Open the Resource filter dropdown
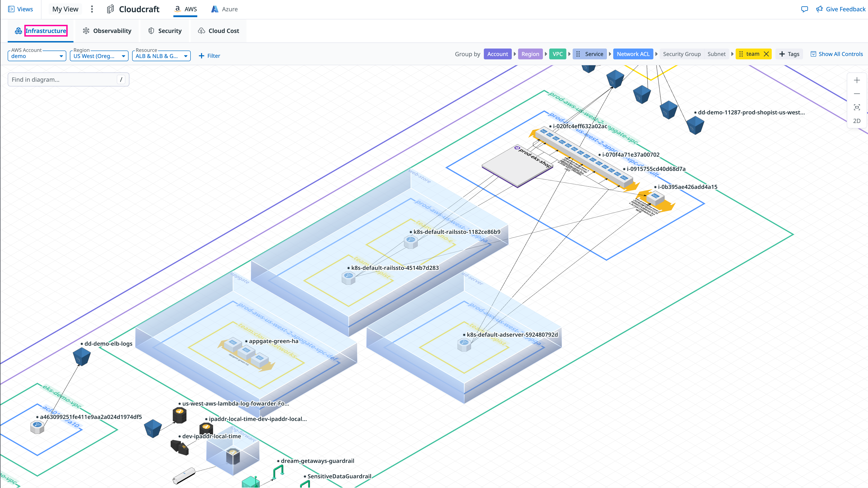The width and height of the screenshot is (868, 488). coord(161,56)
